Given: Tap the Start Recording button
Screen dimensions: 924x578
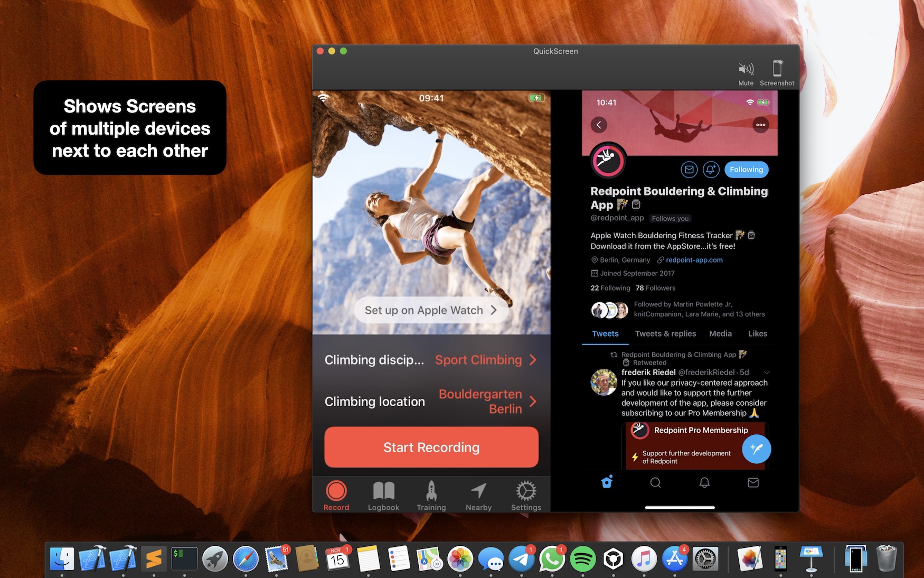Looking at the screenshot, I should 431,447.
